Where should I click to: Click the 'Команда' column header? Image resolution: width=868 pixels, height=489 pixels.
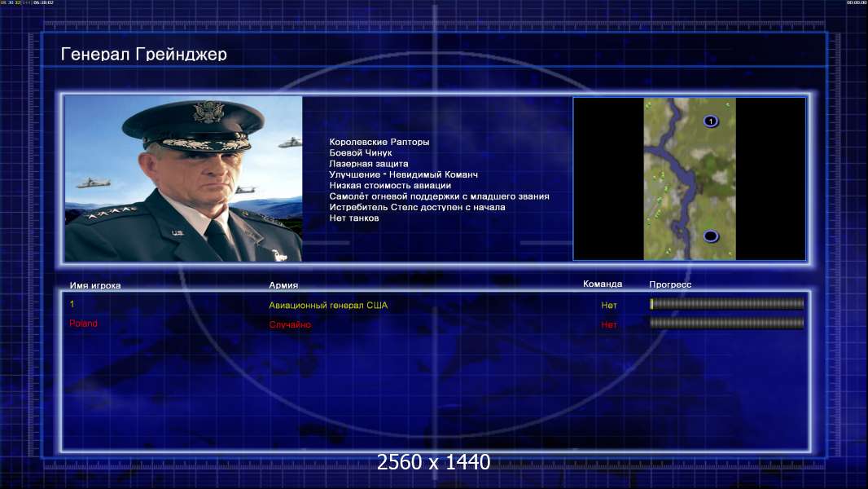click(x=603, y=284)
